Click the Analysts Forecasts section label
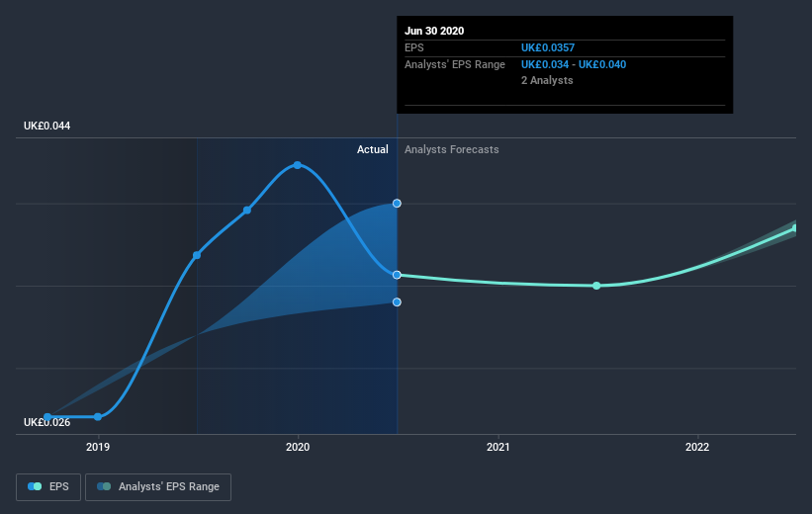Viewport: 812px width, 514px height. pos(452,149)
